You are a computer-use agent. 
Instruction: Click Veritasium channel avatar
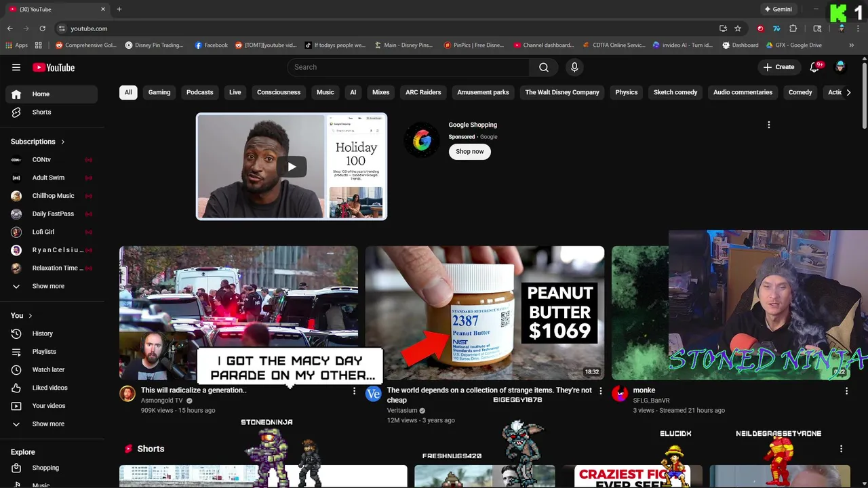374,394
